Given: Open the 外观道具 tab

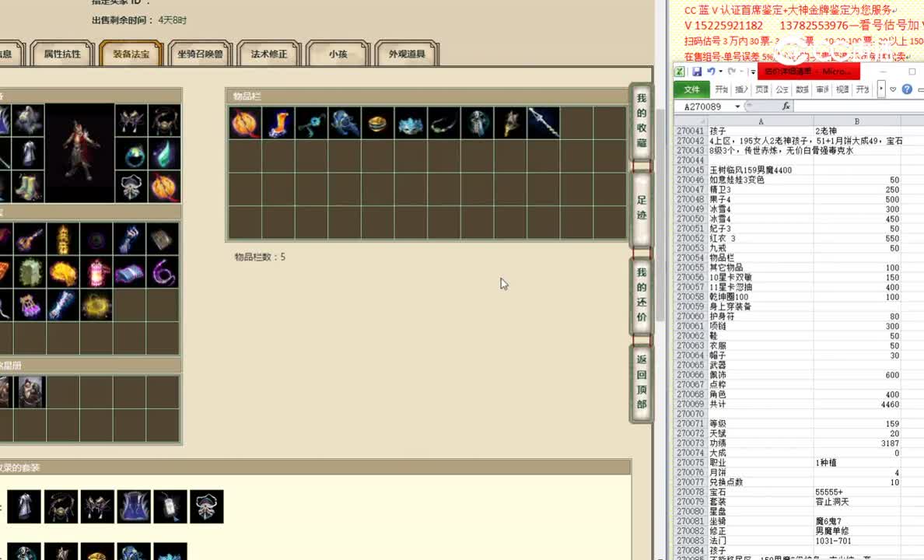Looking at the screenshot, I should pos(407,54).
